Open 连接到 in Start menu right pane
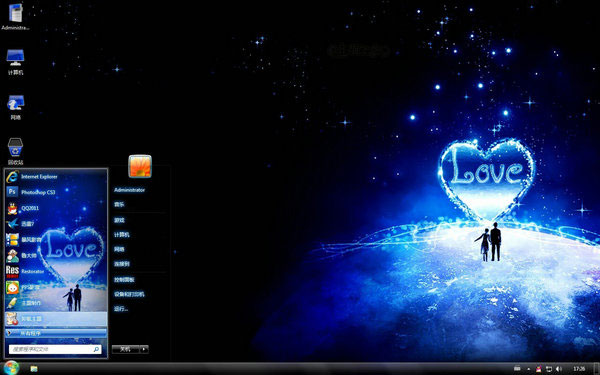 point(122,264)
